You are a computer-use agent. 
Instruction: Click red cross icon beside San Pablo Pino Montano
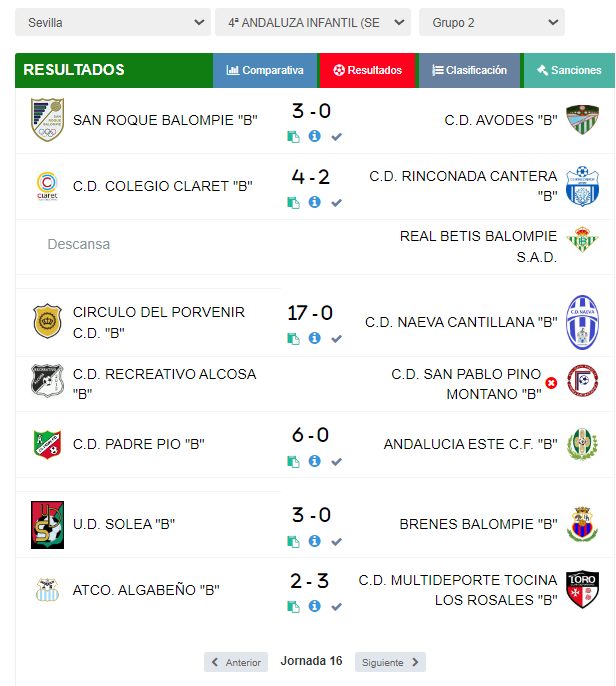click(x=551, y=383)
